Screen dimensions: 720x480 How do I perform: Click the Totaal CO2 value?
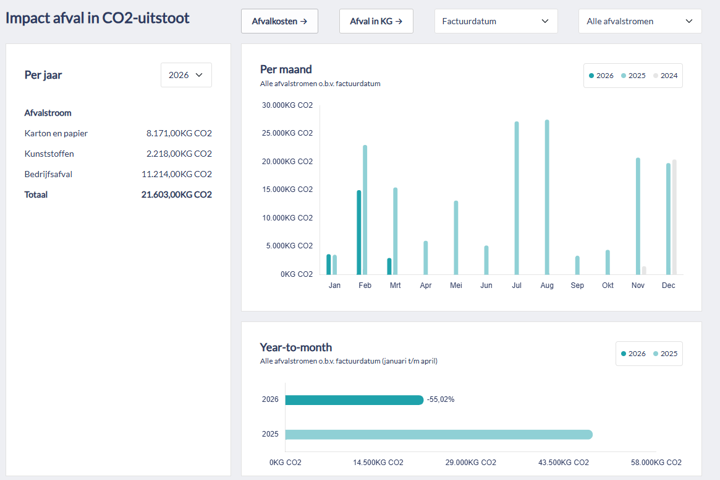[x=176, y=195]
